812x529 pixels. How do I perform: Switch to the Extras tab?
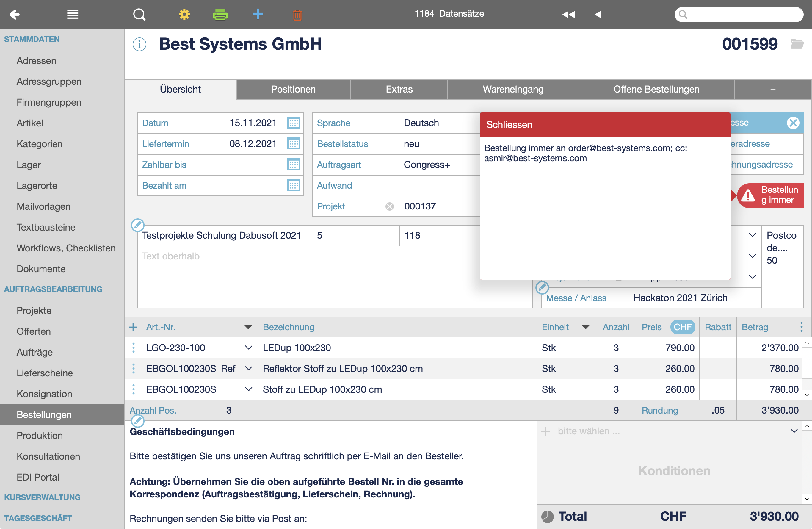(399, 90)
